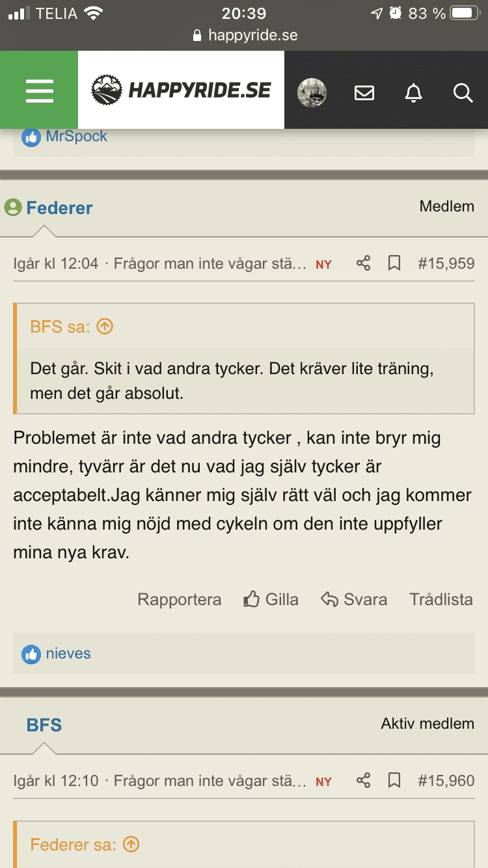
Task: Click Rapportera on Federer's post
Action: pos(179,599)
